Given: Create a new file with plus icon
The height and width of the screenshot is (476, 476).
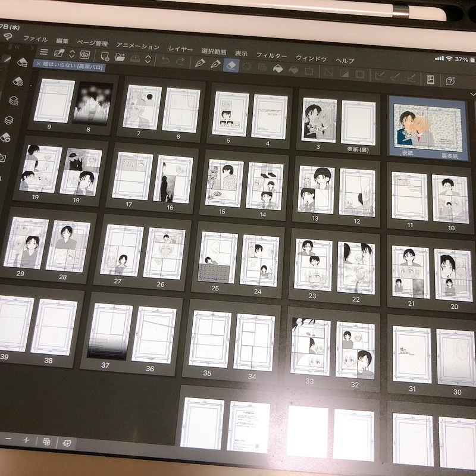Looking at the screenshot, I should click(105, 57).
